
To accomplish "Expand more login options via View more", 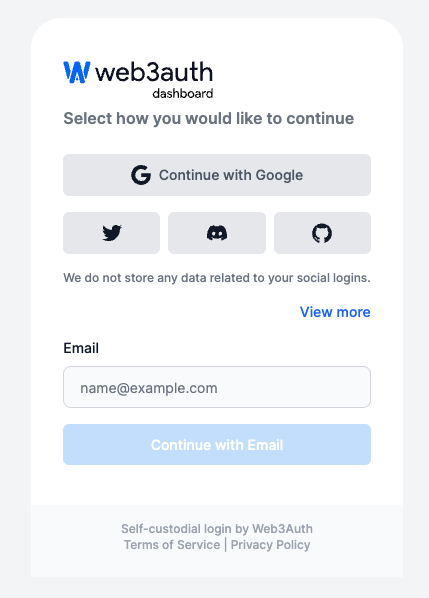I will (x=335, y=312).
